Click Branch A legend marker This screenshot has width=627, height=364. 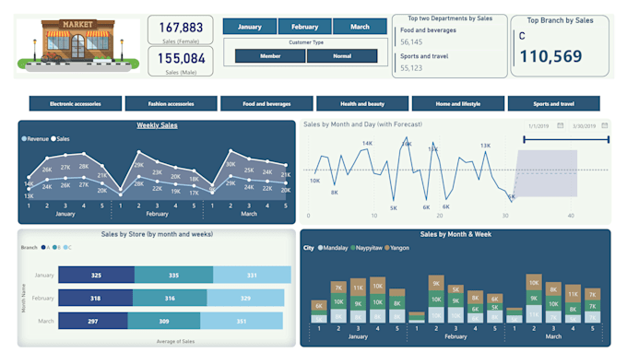point(43,247)
